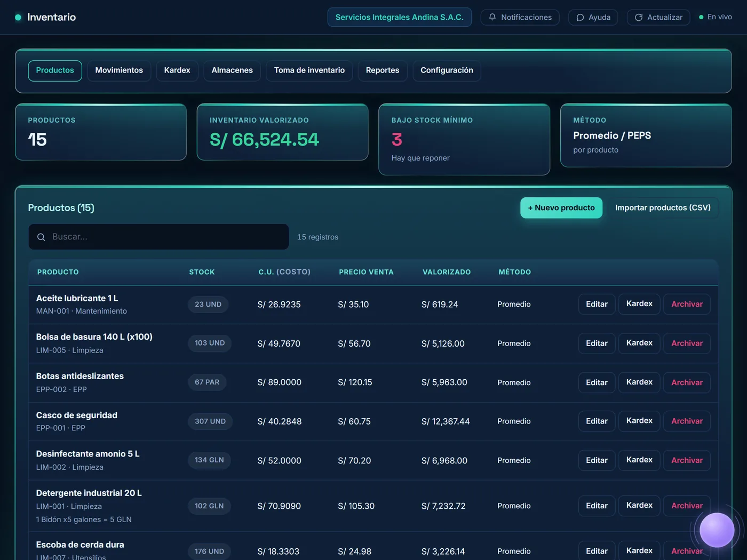The image size is (747, 560).
Task: Open Notificaciones
Action: click(x=520, y=17)
